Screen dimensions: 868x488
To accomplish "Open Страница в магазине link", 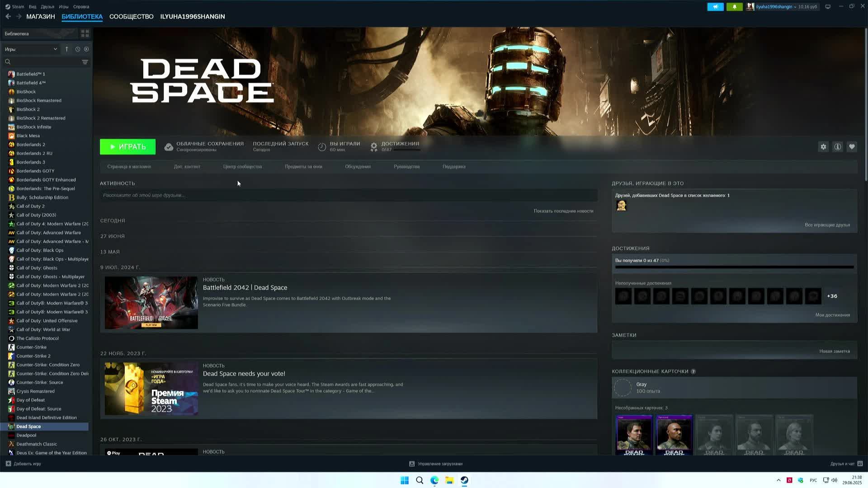I will click(x=129, y=167).
